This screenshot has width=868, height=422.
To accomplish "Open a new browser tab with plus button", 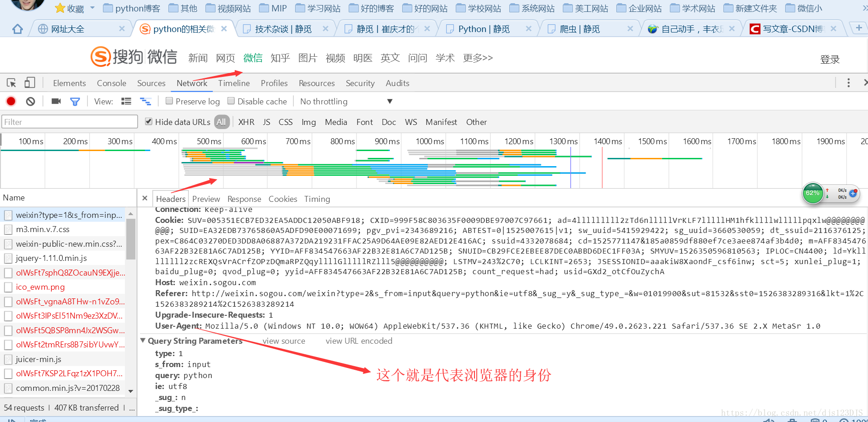I will (858, 28).
